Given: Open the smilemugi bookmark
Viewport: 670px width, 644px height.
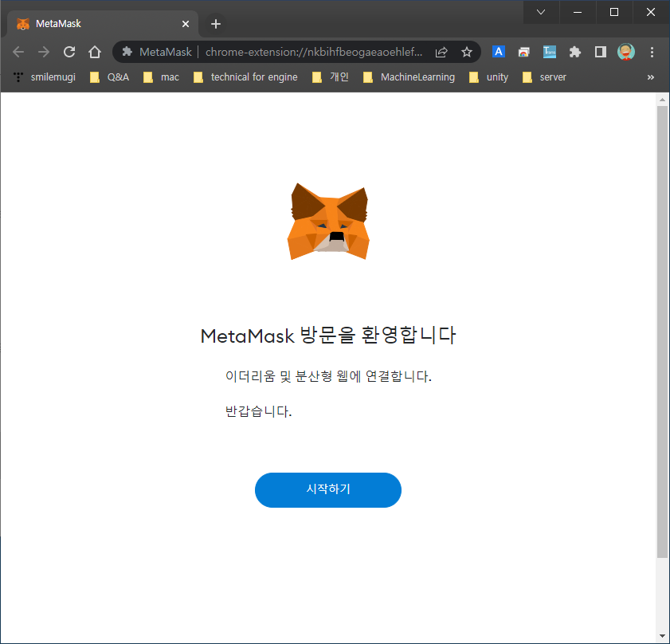Looking at the screenshot, I should (45, 77).
